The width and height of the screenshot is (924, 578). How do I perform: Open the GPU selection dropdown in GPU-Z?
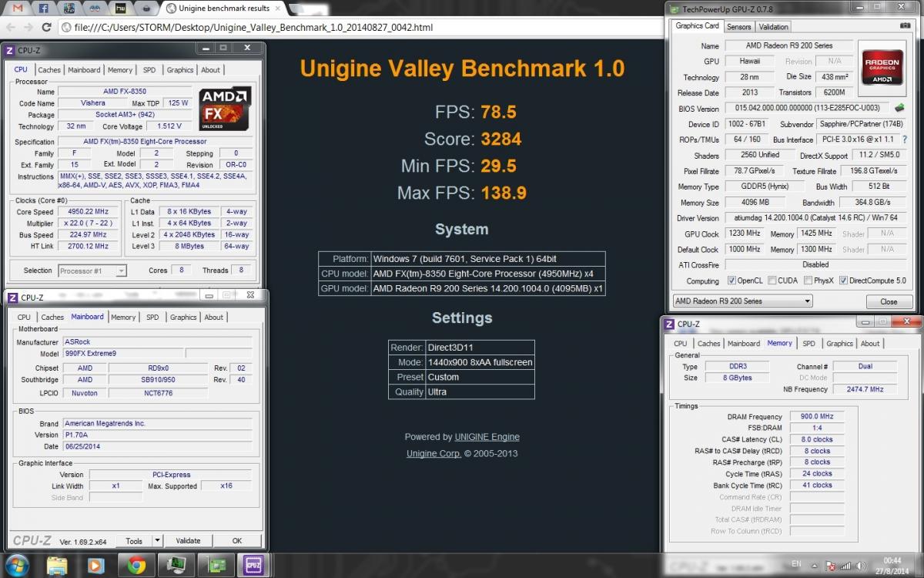(x=742, y=301)
